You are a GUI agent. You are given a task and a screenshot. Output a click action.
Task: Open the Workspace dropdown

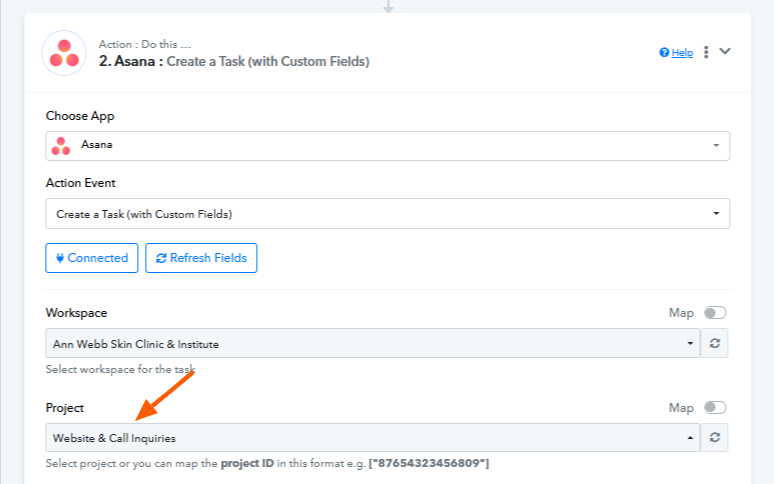click(373, 344)
